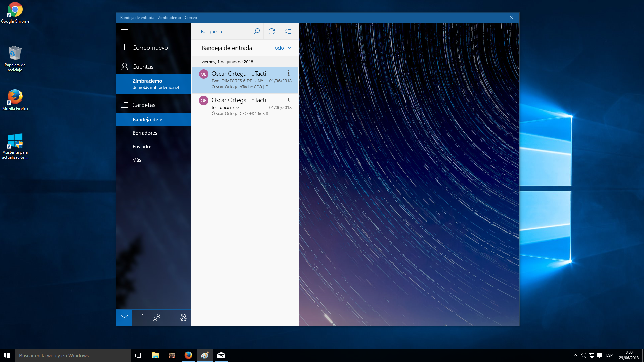The height and width of the screenshot is (362, 644).
Task: Open Mail settings gear
Action: coord(183,318)
